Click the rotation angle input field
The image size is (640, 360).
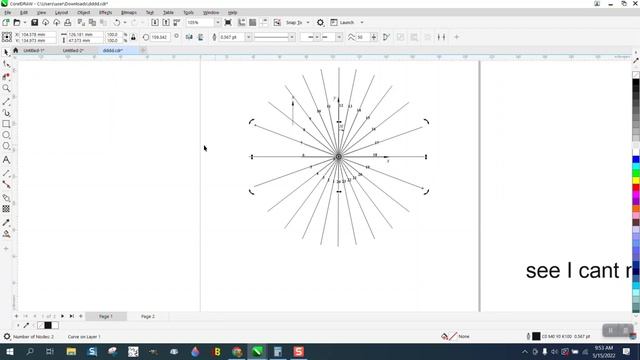pos(160,37)
